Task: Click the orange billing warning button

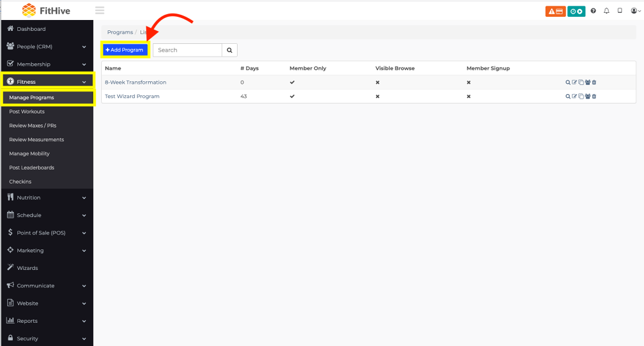Action: [555, 12]
